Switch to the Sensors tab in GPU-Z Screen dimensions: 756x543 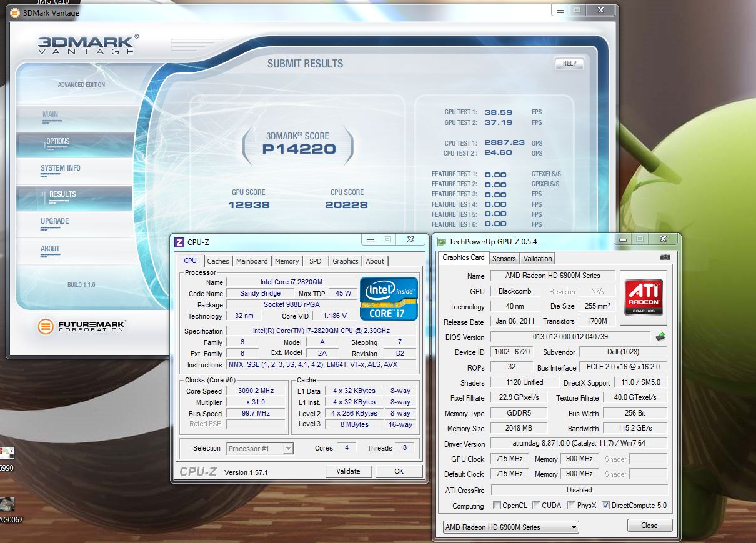pyautogui.click(x=504, y=259)
